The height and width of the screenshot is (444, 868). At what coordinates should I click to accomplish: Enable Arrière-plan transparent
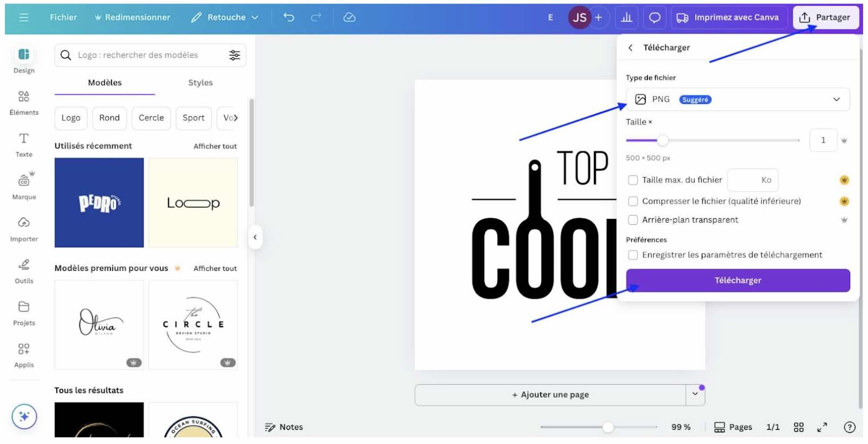pos(633,220)
